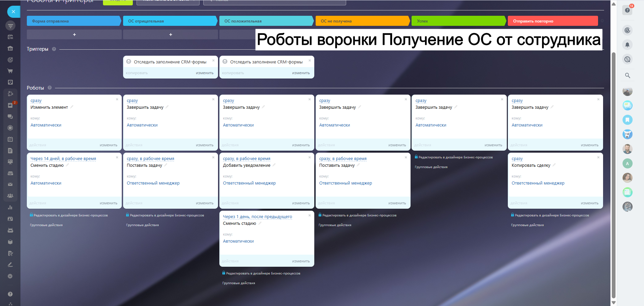Open the letter A avatar chat
This screenshot has height=306, width=644.
tap(628, 163)
